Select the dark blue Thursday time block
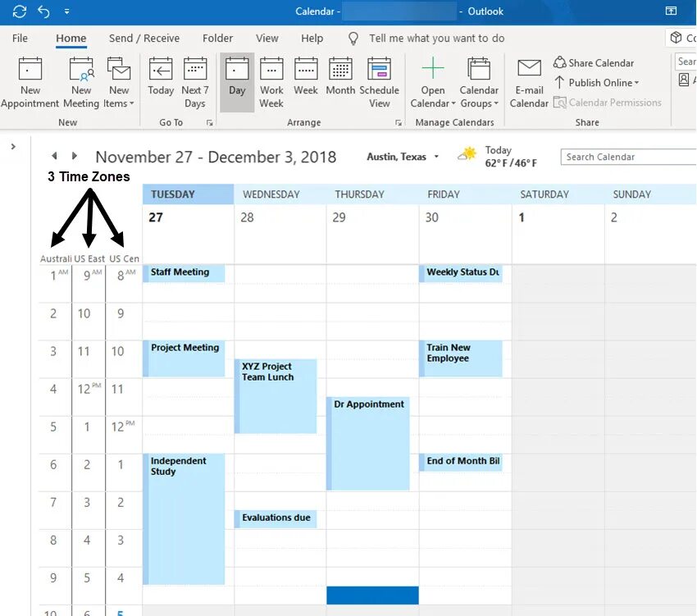The width and height of the screenshot is (697, 616). click(372, 595)
